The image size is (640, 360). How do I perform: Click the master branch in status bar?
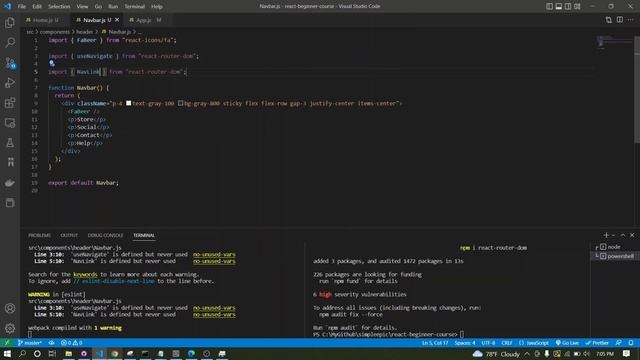point(30,343)
